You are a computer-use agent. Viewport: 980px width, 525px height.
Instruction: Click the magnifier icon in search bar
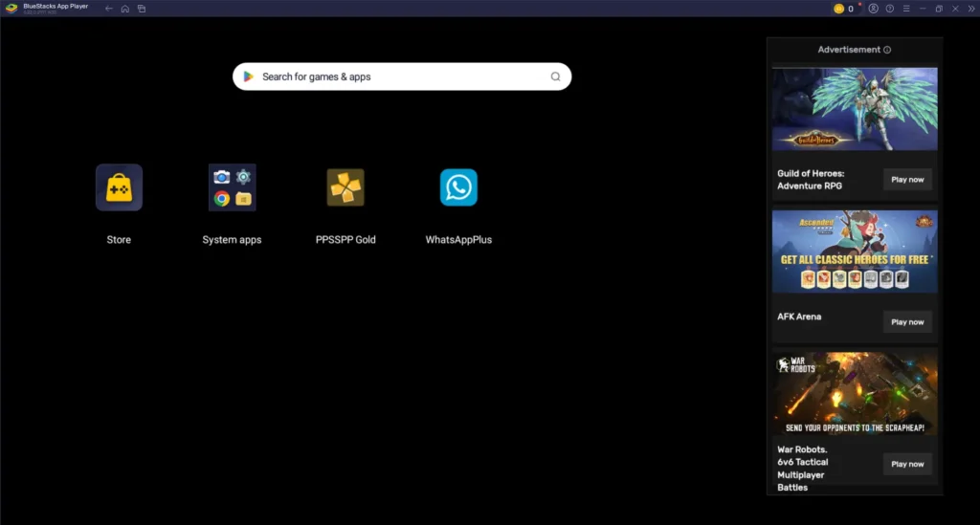click(556, 77)
